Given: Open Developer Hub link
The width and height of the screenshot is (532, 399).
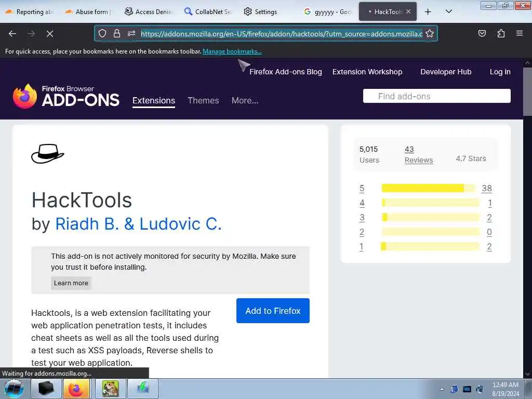Looking at the screenshot, I should [446, 72].
